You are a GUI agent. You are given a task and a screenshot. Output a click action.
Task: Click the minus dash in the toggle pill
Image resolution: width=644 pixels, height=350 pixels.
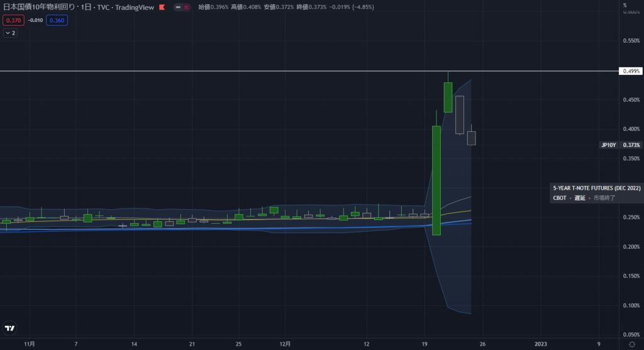tap(178, 8)
